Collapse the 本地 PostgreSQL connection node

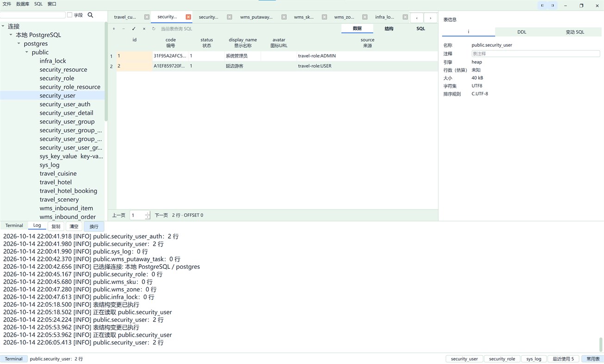pyautogui.click(x=11, y=35)
